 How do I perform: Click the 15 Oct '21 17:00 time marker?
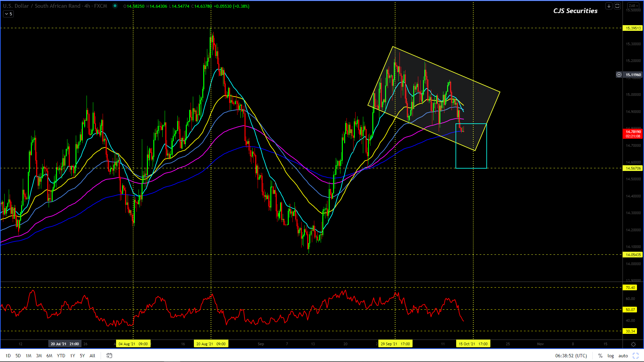click(473, 344)
